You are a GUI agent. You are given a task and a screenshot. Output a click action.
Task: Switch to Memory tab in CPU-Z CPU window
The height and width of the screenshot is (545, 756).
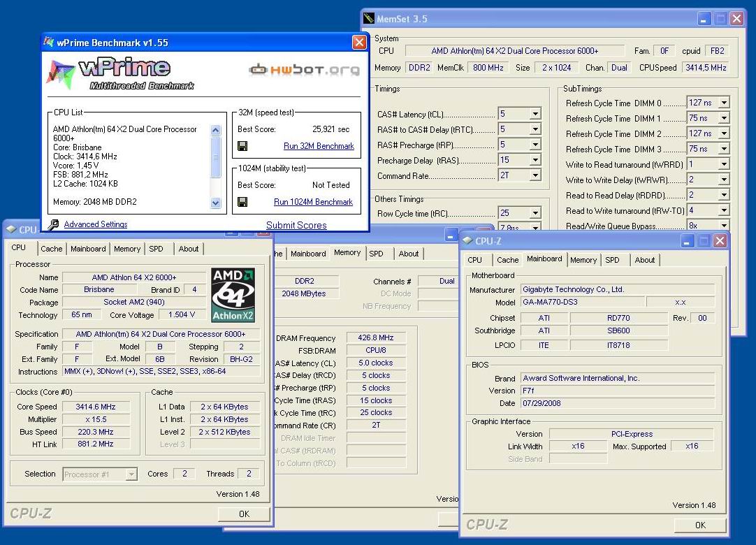pos(127,249)
